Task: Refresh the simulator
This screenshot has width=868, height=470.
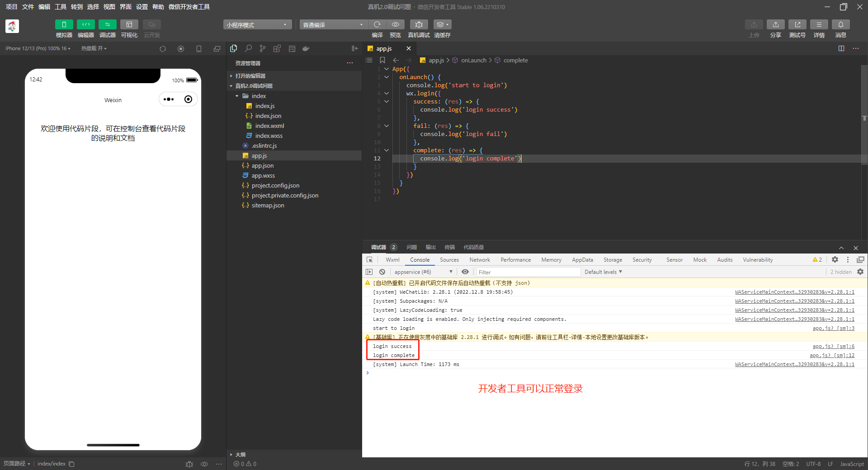Action: [x=163, y=49]
